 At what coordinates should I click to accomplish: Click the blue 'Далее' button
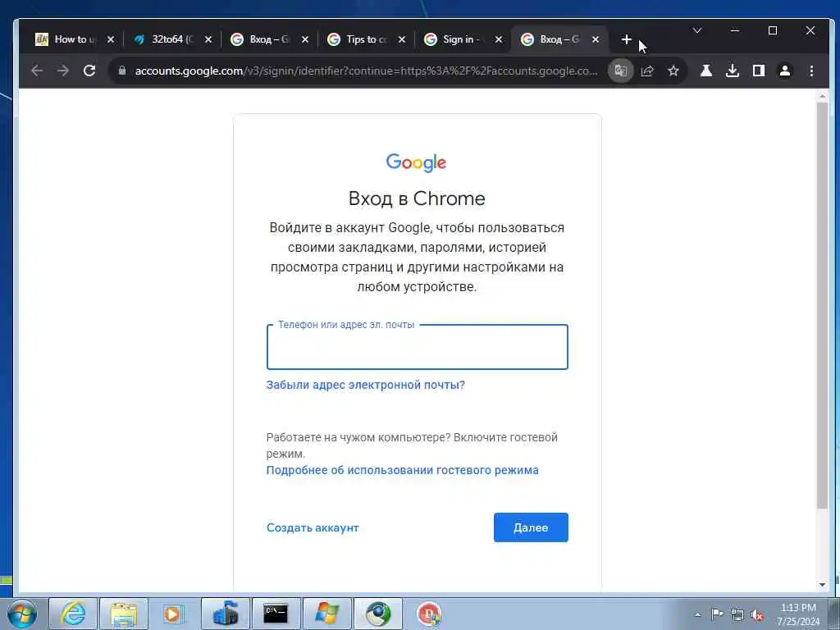click(x=531, y=527)
